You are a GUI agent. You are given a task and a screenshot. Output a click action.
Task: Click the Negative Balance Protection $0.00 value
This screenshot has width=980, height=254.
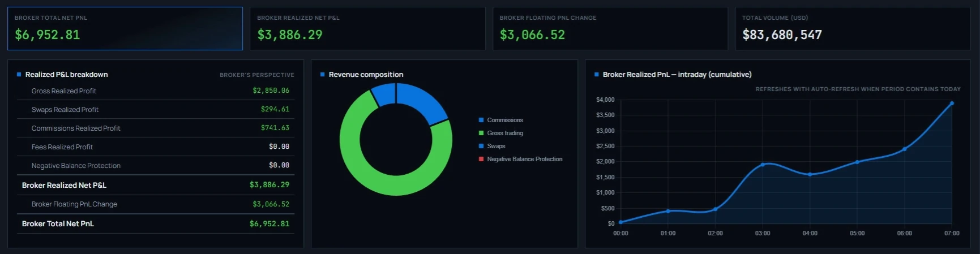coord(279,165)
